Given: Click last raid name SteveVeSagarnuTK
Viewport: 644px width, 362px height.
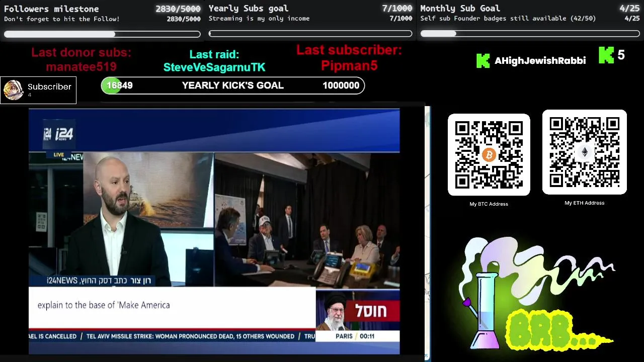Looking at the screenshot, I should [214, 67].
